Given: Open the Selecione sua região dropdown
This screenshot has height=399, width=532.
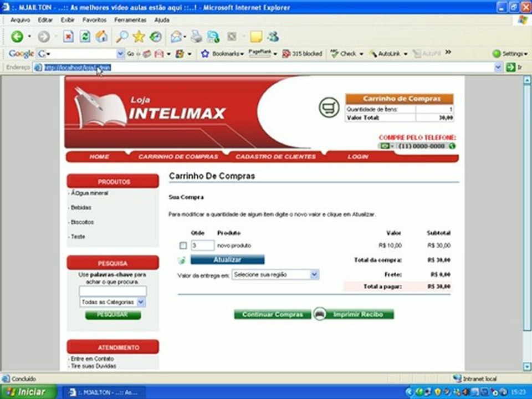Looking at the screenshot, I should coord(275,274).
